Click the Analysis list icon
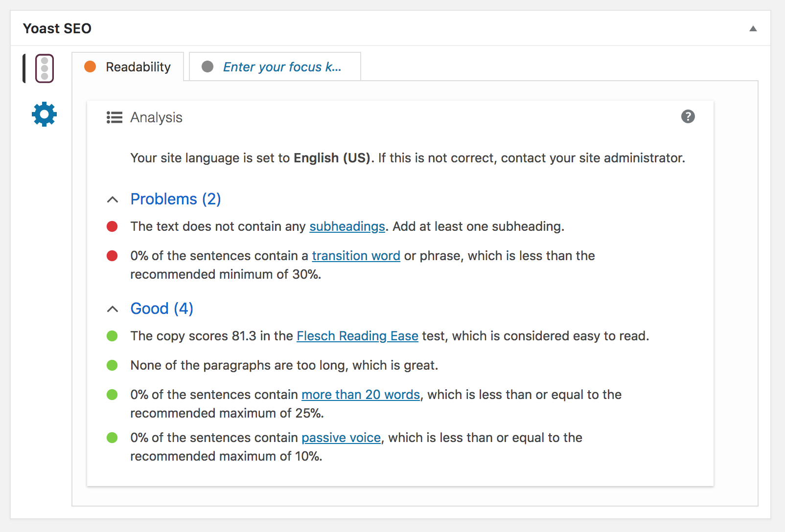The image size is (785, 532). click(114, 117)
